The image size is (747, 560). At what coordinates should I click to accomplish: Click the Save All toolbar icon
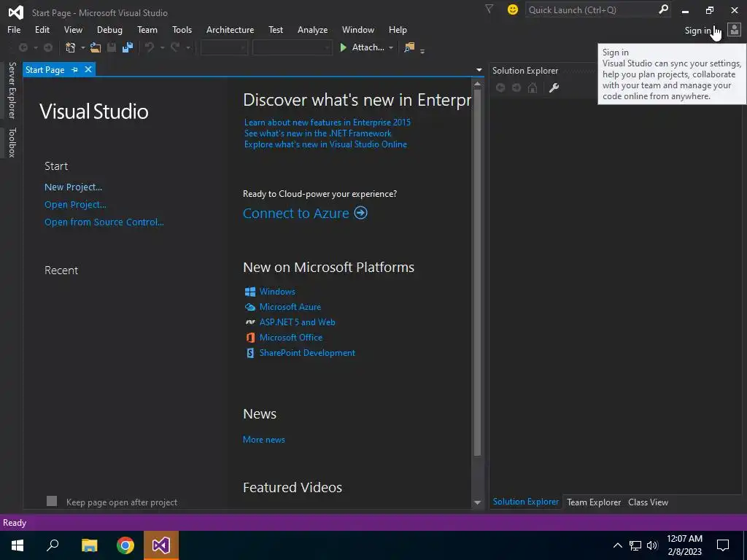[x=128, y=47]
